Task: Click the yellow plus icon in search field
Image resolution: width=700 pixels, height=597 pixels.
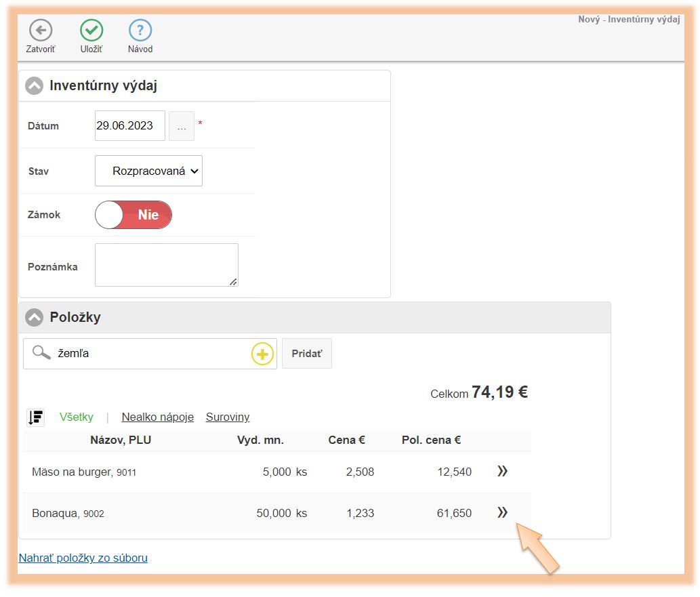Action: [x=262, y=354]
